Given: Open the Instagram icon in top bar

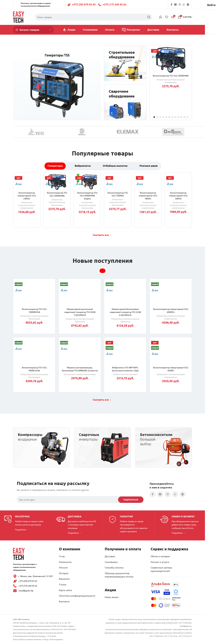Looking at the screenshot, I should pyautogui.click(x=180, y=4).
